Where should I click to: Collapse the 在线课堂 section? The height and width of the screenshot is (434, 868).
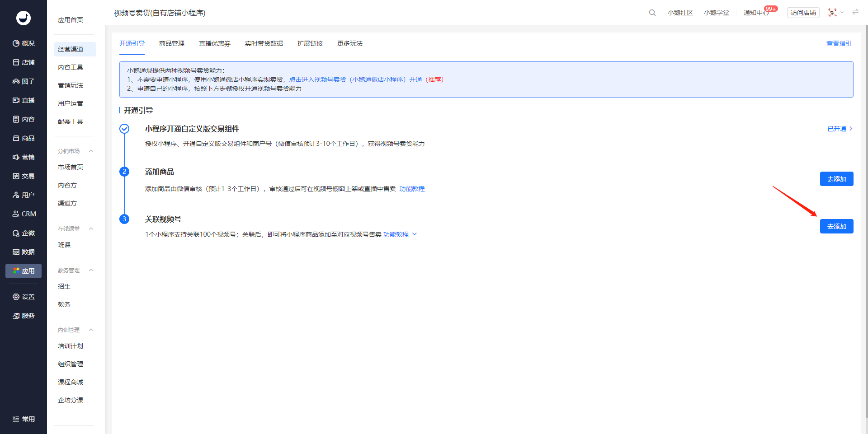point(91,229)
